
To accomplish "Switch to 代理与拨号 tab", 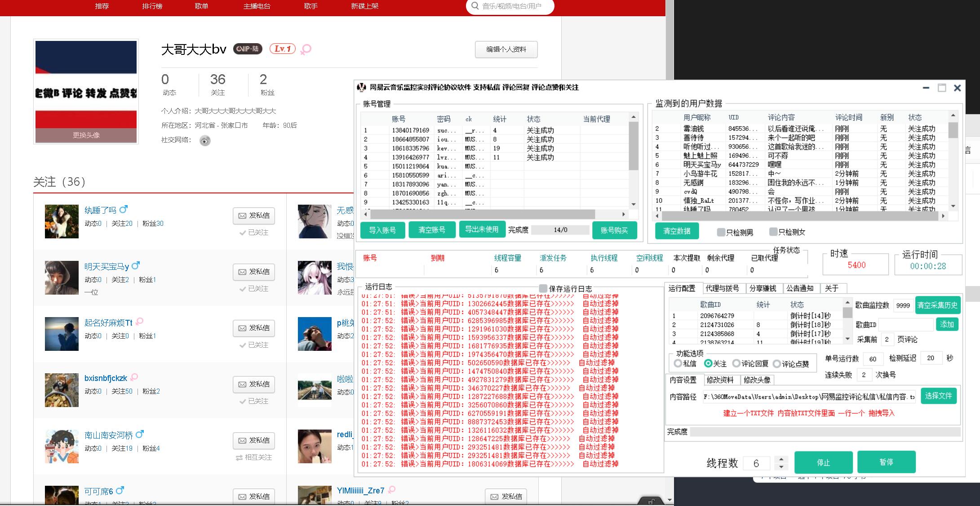I will [x=722, y=288].
